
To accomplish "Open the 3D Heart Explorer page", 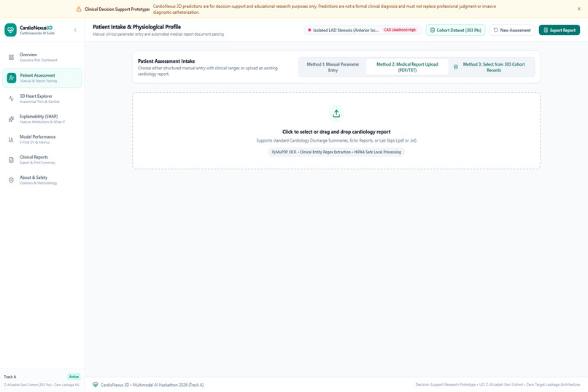I will point(42,99).
